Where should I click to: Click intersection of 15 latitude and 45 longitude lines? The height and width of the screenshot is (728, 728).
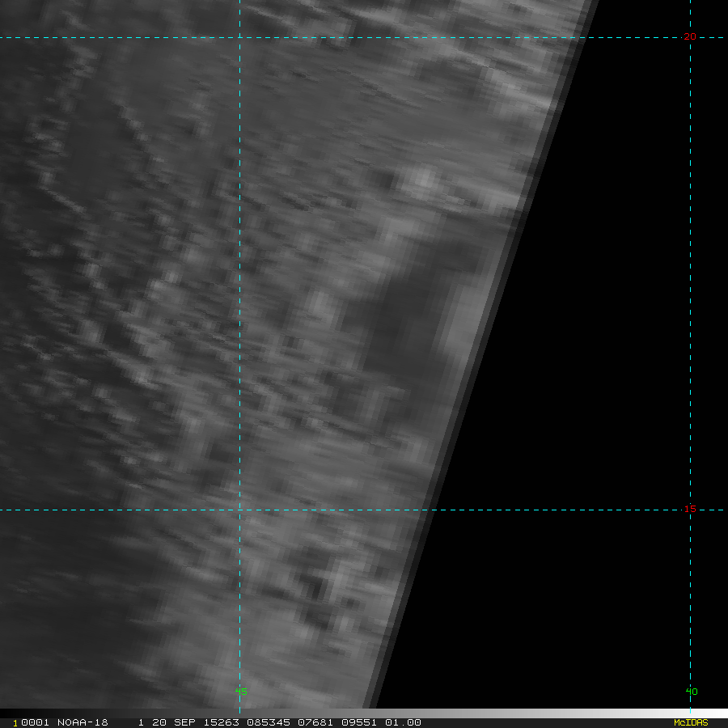239,510
